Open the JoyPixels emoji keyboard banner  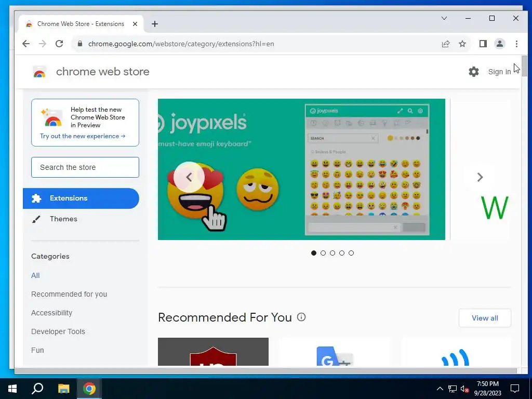click(x=301, y=169)
